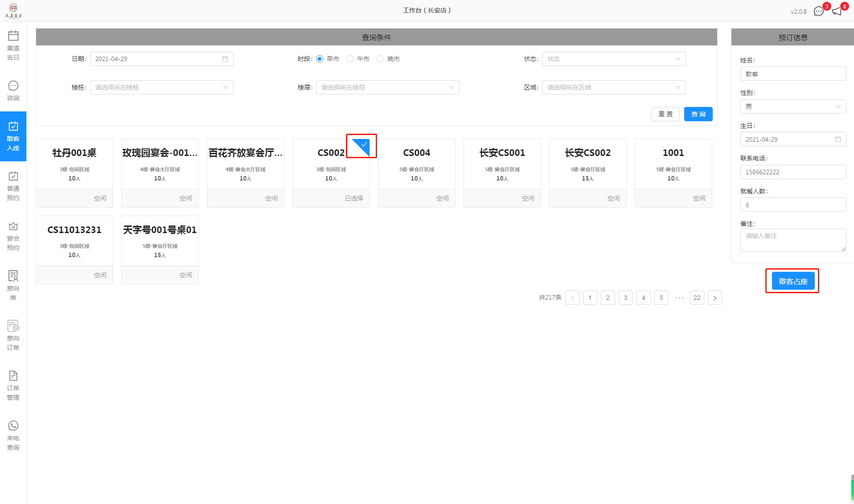Open 黄道吉日 calendar in sidebar
The image size is (854, 504).
coord(13,45)
